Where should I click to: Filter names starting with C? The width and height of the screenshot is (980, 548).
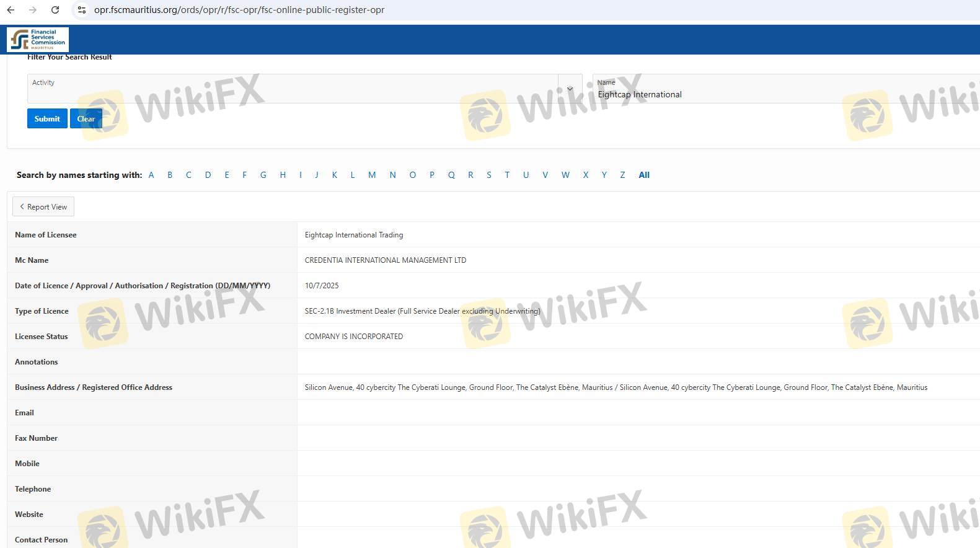pos(188,175)
